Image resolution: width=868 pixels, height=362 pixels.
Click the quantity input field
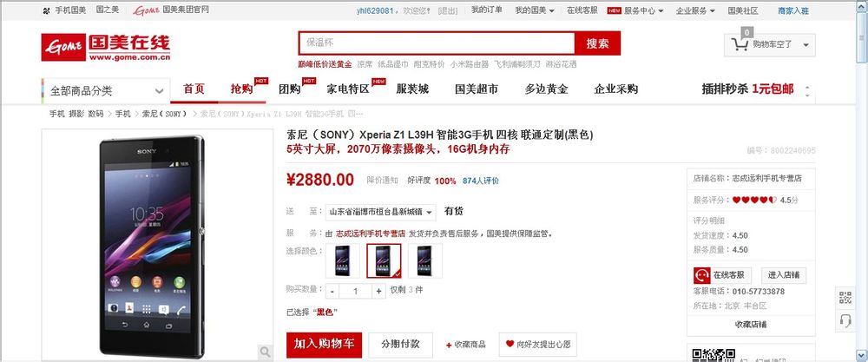pos(355,291)
